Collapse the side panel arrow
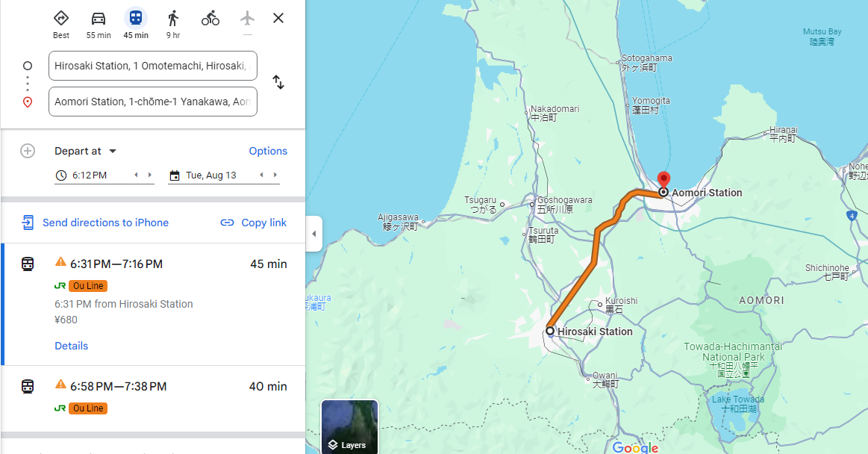This screenshot has height=454, width=868. 314,234
